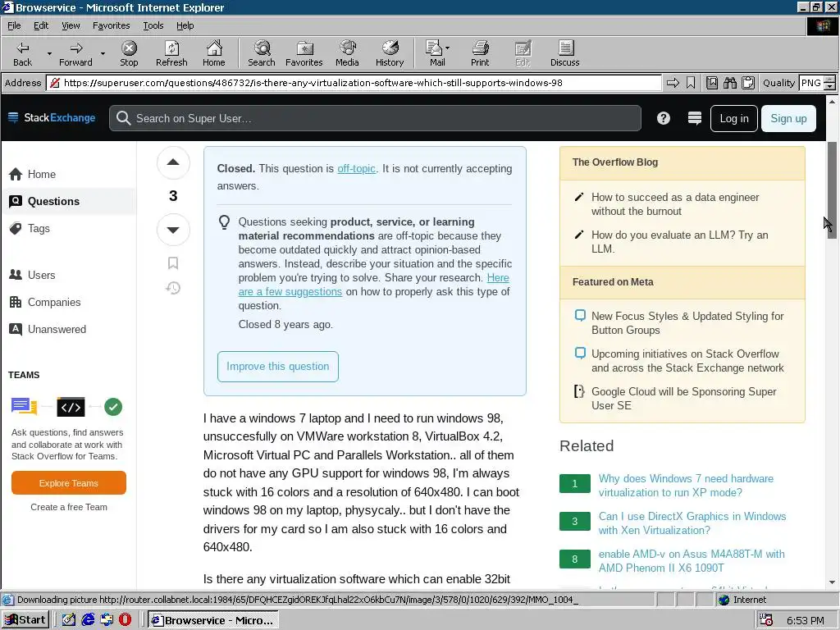Open the Discuss toolbar button
840x630 pixels.
tap(564, 53)
